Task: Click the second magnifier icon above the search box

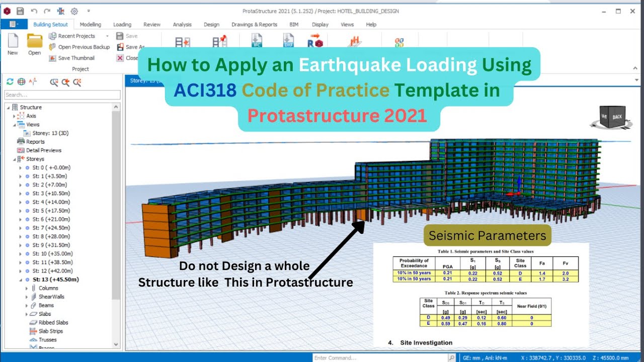Action: pyautogui.click(x=65, y=82)
